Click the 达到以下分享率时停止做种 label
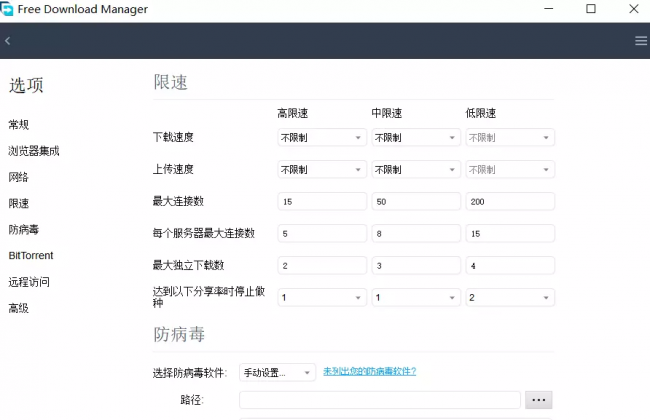This screenshot has width=650, height=420. tap(209, 297)
